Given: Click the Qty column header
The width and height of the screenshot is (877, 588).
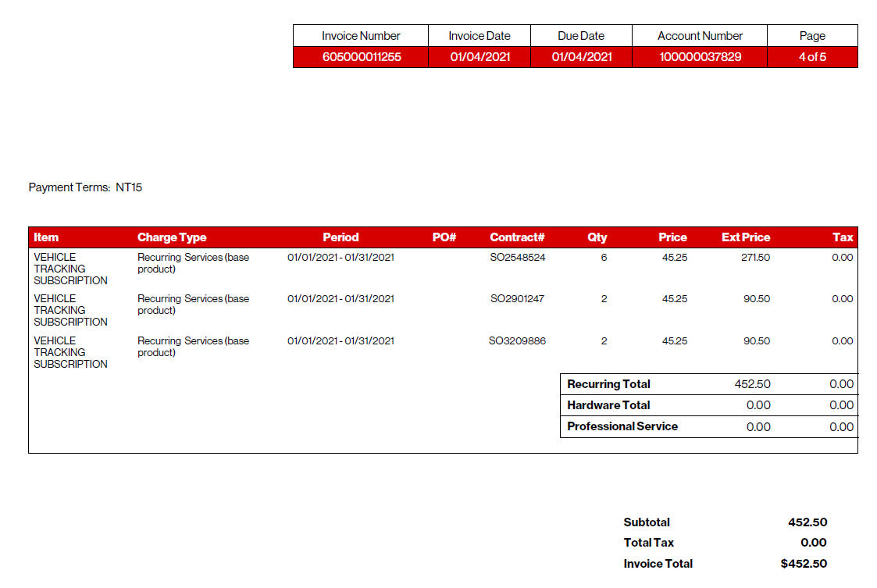Looking at the screenshot, I should [597, 237].
